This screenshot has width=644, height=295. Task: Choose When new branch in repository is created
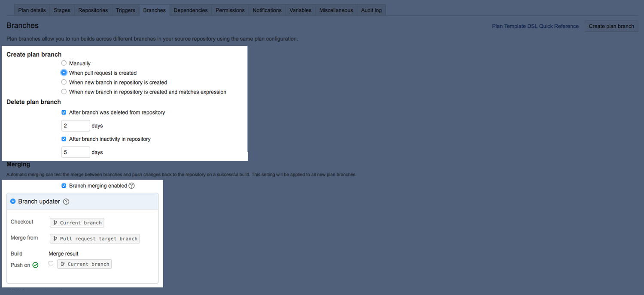click(x=64, y=82)
